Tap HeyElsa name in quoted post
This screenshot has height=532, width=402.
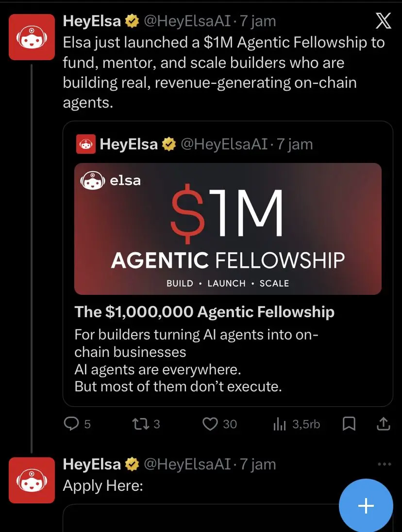point(129,144)
